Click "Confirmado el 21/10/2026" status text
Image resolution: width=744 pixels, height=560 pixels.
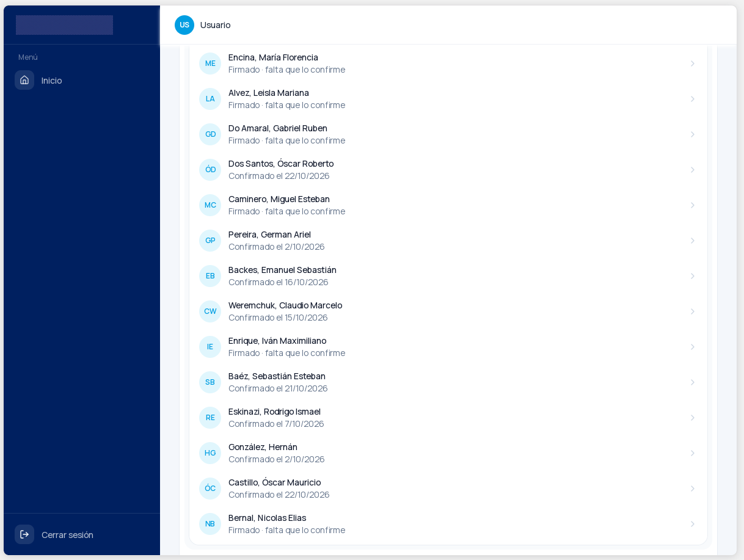tap(278, 388)
